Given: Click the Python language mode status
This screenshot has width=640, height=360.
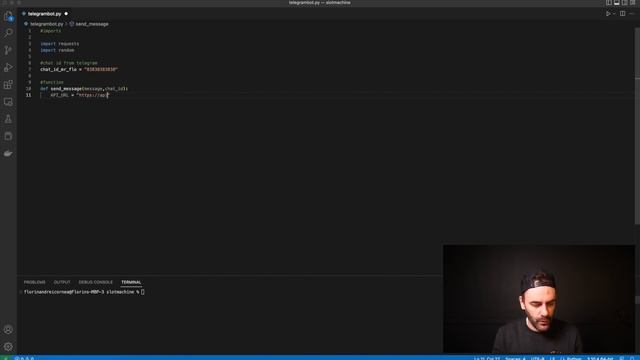Looking at the screenshot, I should coord(571,358).
